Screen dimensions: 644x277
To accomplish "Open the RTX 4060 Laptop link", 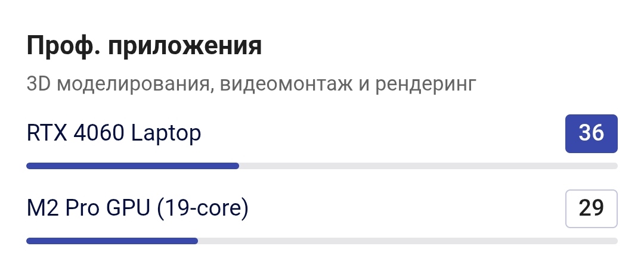I will (x=114, y=133).
